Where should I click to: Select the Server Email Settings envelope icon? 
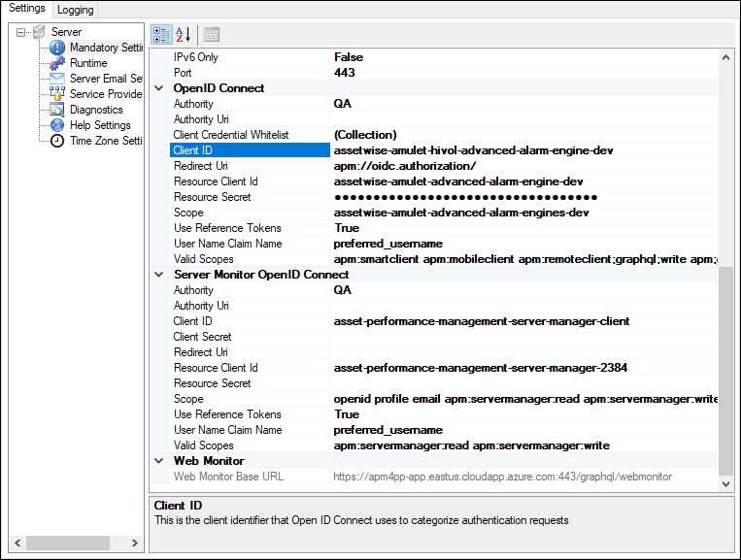[57, 79]
